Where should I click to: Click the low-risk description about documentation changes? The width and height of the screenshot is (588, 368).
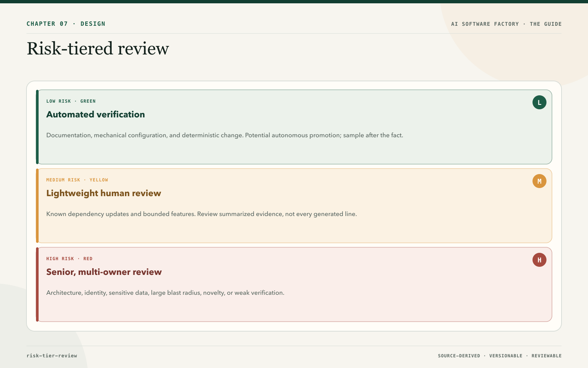(225, 135)
